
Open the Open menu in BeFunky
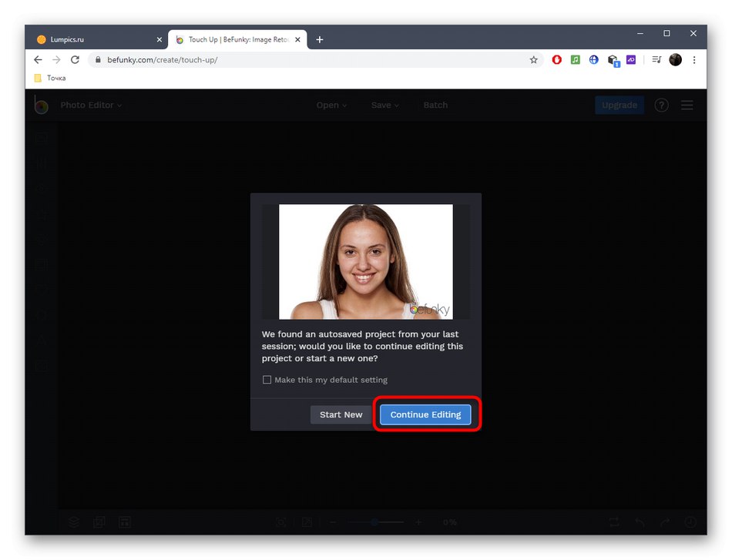pos(331,105)
